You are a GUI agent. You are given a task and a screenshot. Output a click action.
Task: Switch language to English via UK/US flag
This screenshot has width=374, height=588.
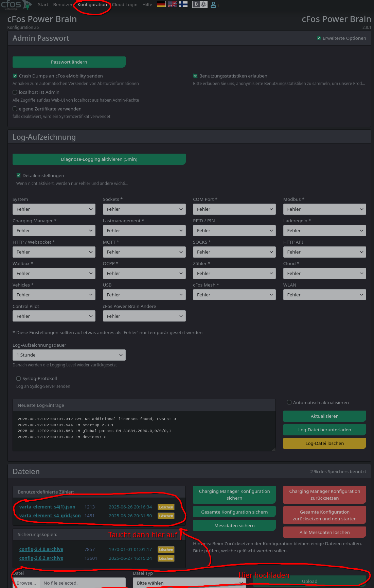coord(172,4)
